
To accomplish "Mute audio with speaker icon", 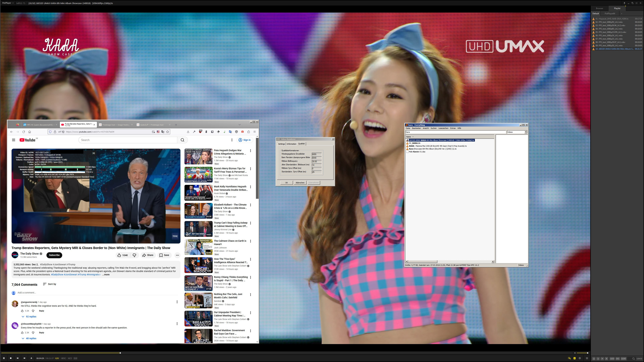I will 575,353.
